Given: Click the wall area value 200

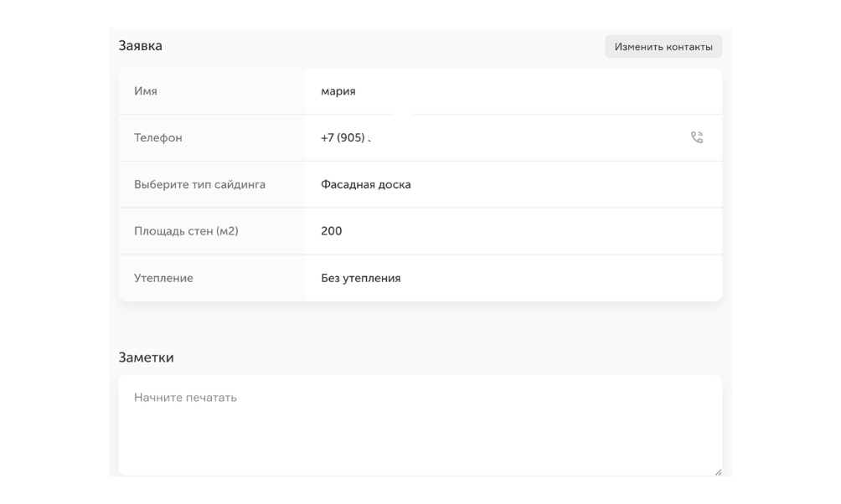Looking at the screenshot, I should 332,231.
